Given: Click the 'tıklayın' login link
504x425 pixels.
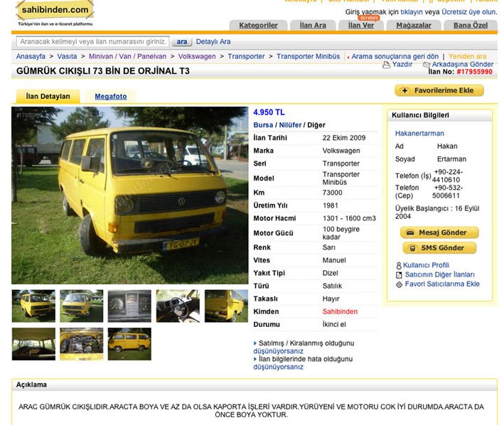Looking at the screenshot, I should pos(412,12).
